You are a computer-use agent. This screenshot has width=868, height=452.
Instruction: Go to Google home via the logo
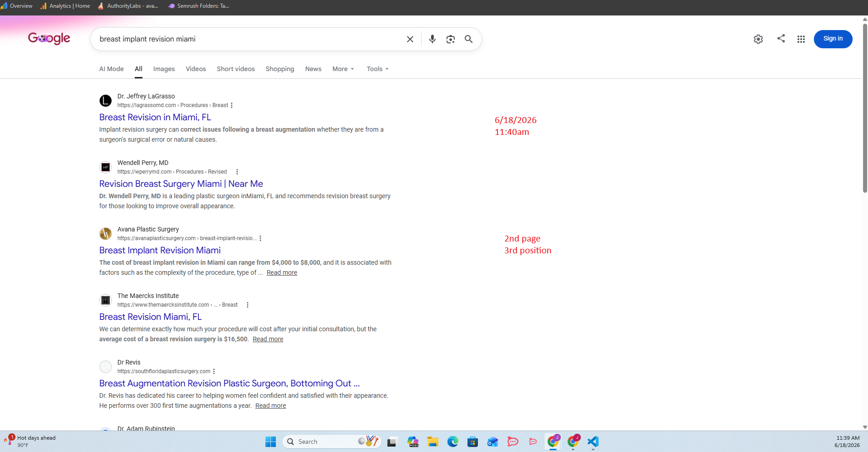tap(49, 38)
